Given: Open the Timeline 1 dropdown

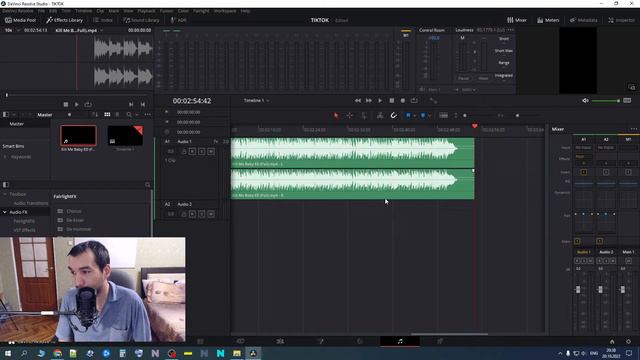Looking at the screenshot, I should [x=256, y=100].
